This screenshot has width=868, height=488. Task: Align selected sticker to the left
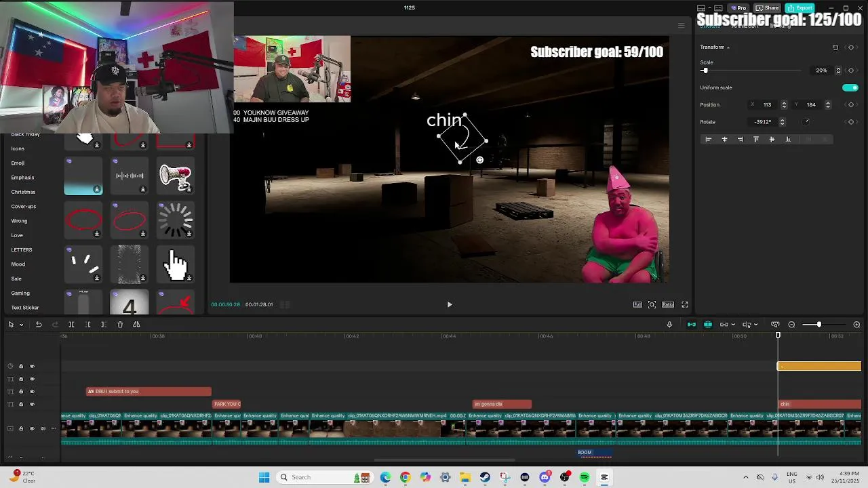coord(709,140)
